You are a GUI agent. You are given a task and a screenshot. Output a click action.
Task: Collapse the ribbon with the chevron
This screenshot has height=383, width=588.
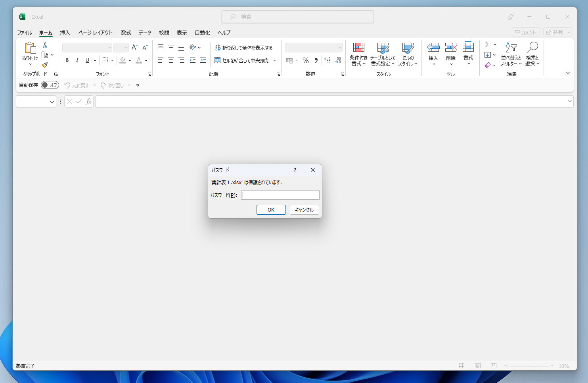pos(568,73)
